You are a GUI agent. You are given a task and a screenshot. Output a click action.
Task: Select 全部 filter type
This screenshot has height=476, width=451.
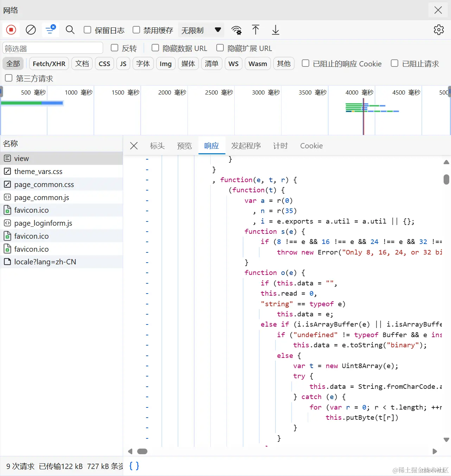click(x=13, y=64)
